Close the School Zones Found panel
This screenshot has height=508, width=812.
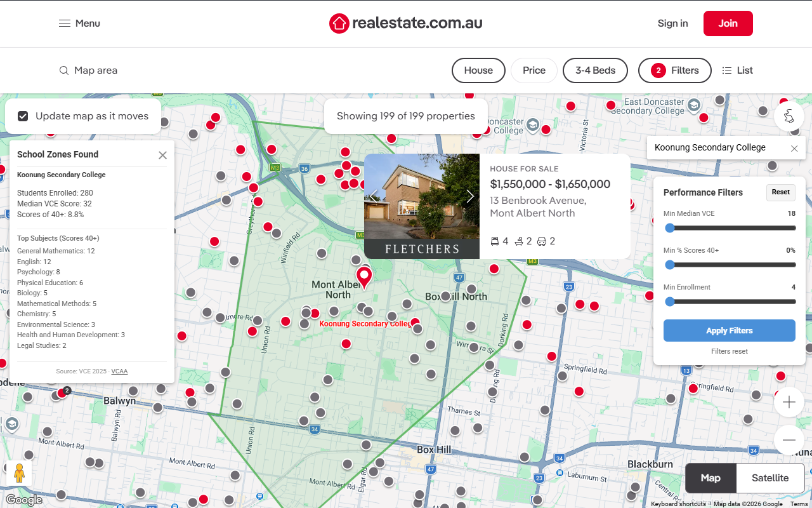(162, 154)
